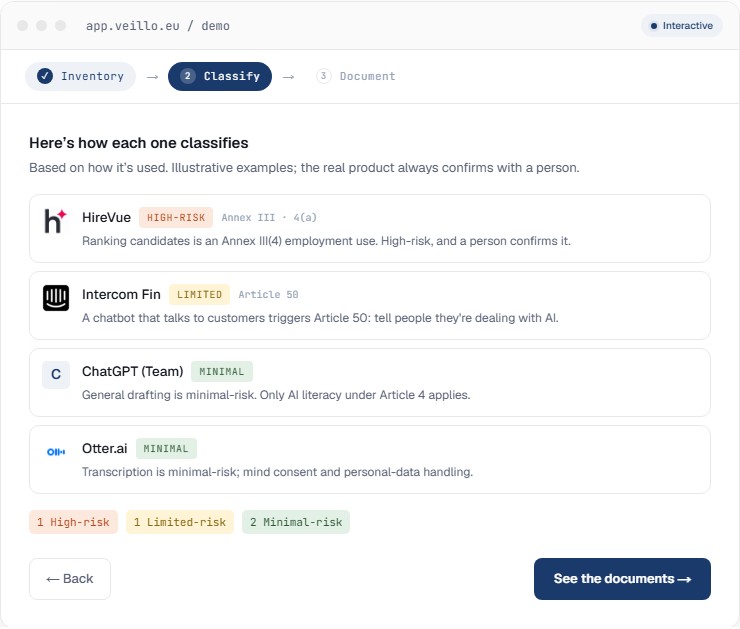The image size is (740, 629).
Task: Click the MINIMAL badge on Otter.ai
Action: (166, 448)
